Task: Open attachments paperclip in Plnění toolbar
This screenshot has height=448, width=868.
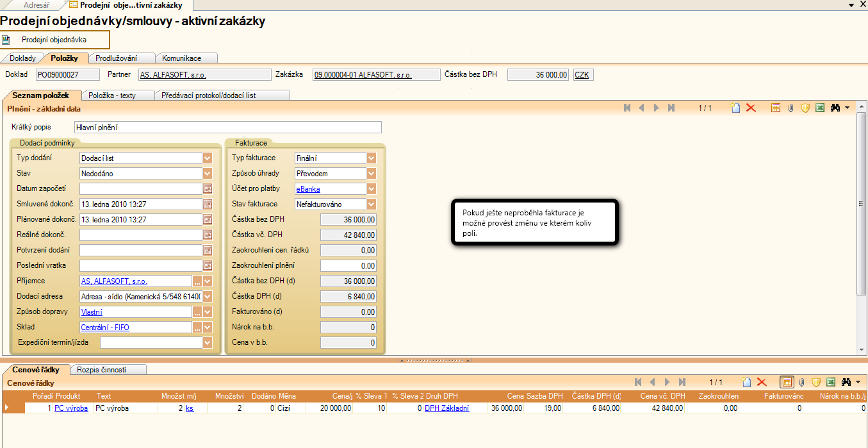Action: coord(790,108)
